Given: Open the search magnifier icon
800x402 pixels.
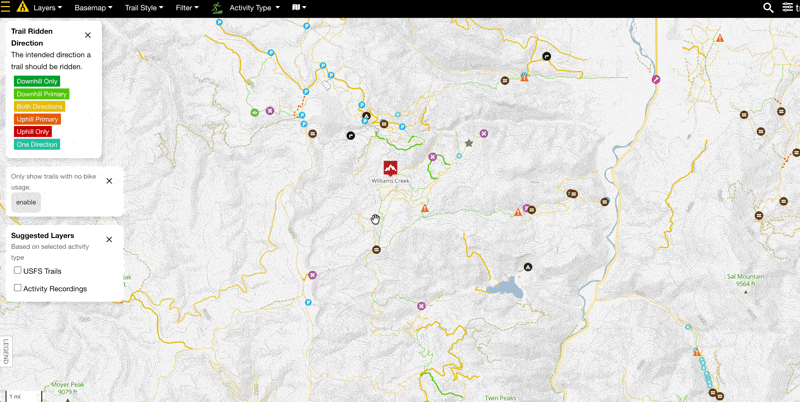Looking at the screenshot, I should (768, 8).
